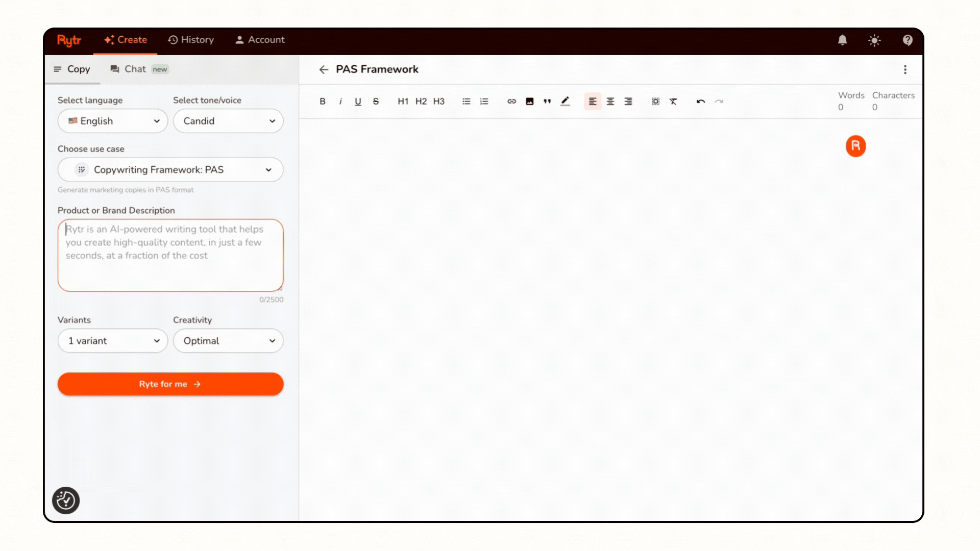Switch to dark mode with the sun icon
980x551 pixels.
(874, 40)
